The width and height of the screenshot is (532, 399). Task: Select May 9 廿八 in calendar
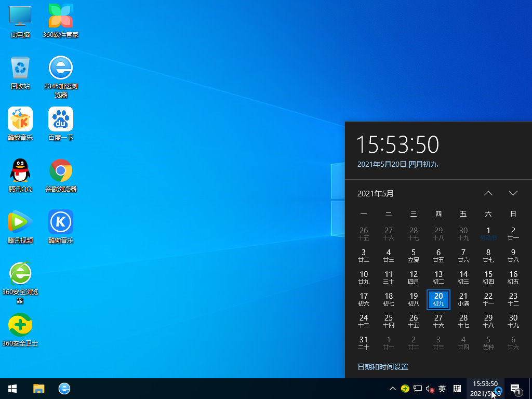click(x=513, y=256)
